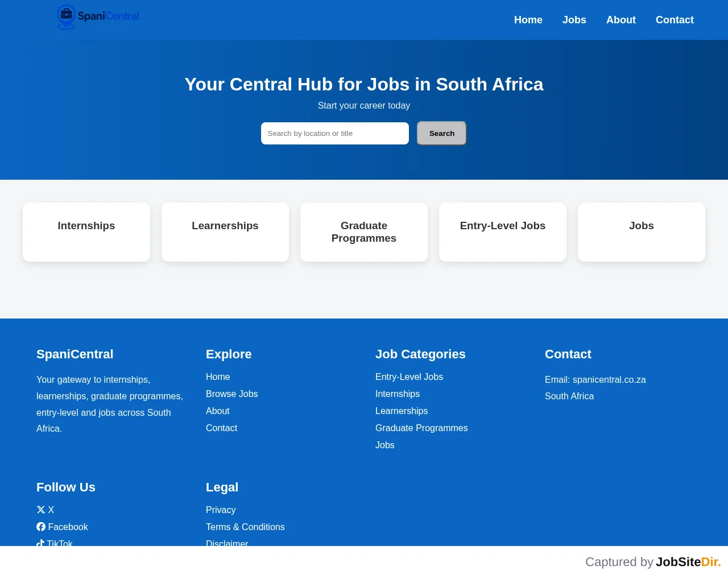Open the Learnerships category card

225,232
